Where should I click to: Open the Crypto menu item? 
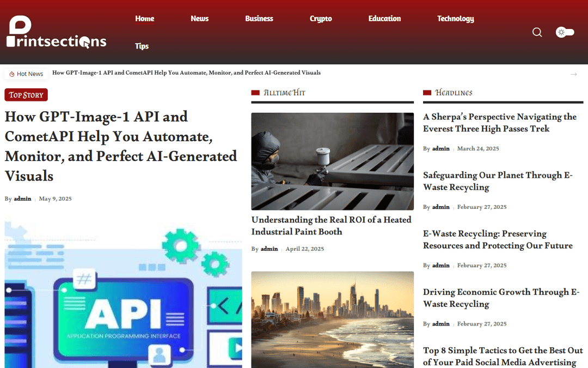point(321,19)
